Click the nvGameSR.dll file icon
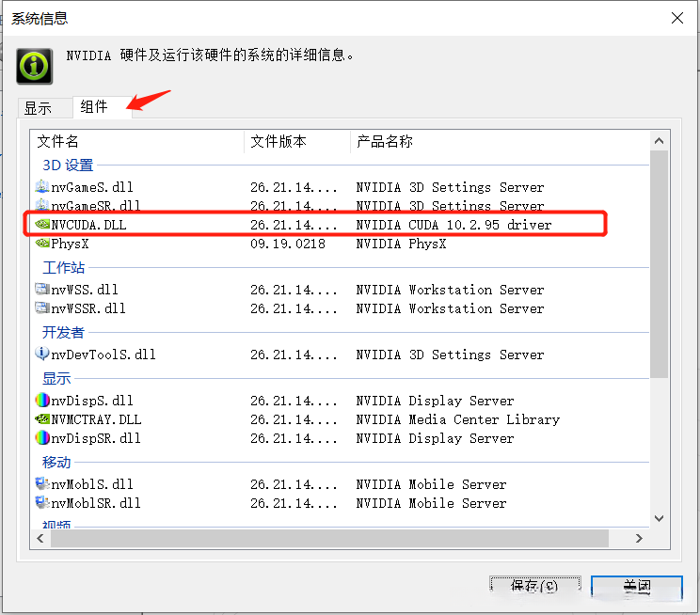Image resolution: width=700 pixels, height=615 pixels. click(42, 205)
